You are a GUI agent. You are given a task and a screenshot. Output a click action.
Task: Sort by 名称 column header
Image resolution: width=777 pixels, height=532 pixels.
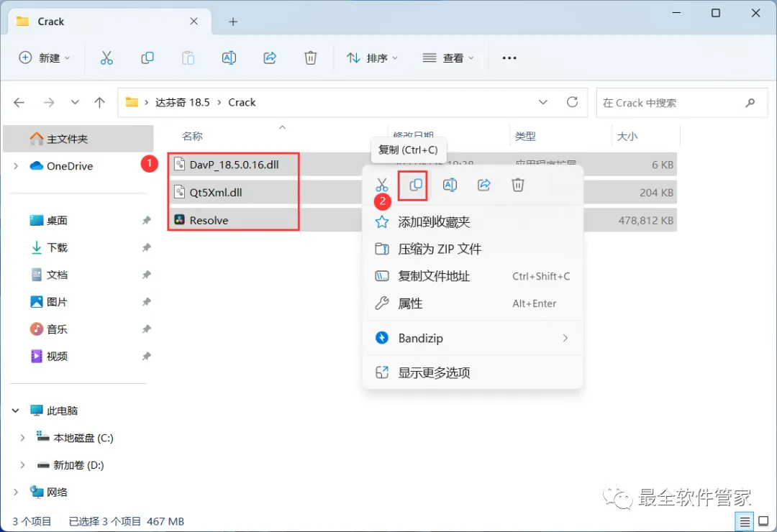coord(192,136)
